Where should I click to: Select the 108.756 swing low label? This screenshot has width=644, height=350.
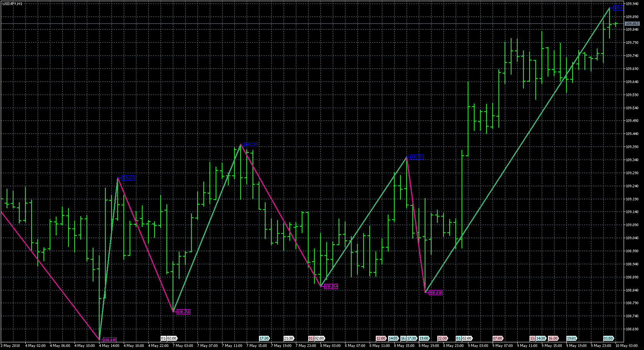click(183, 312)
